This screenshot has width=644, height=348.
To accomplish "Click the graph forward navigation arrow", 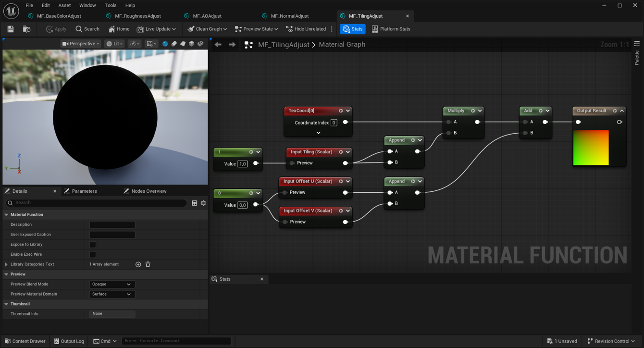I will click(232, 45).
